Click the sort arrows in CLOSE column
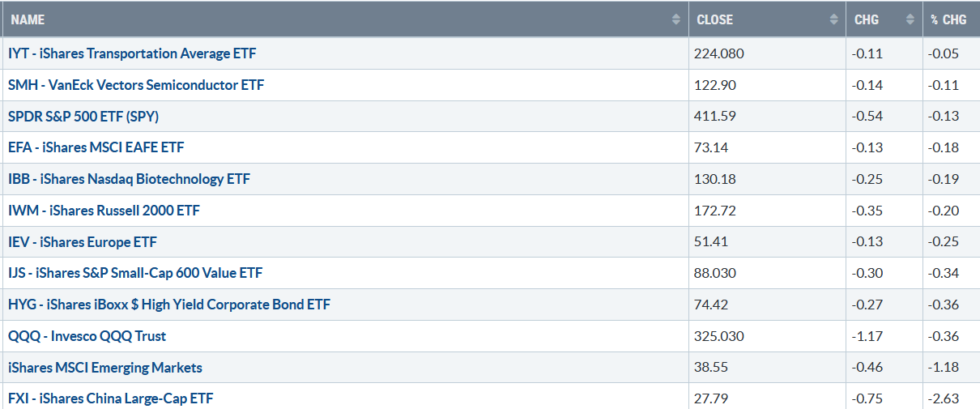 834,19
